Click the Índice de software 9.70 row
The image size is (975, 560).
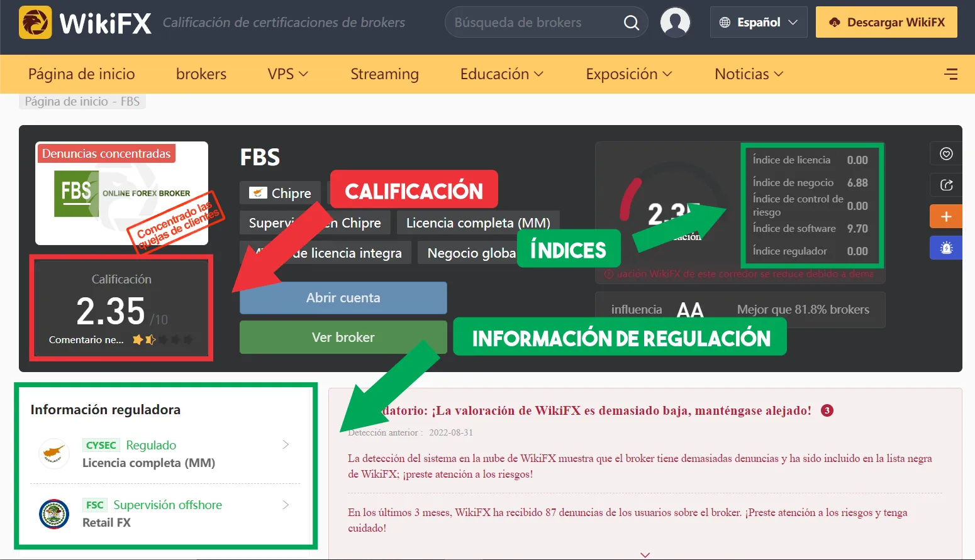[810, 228]
